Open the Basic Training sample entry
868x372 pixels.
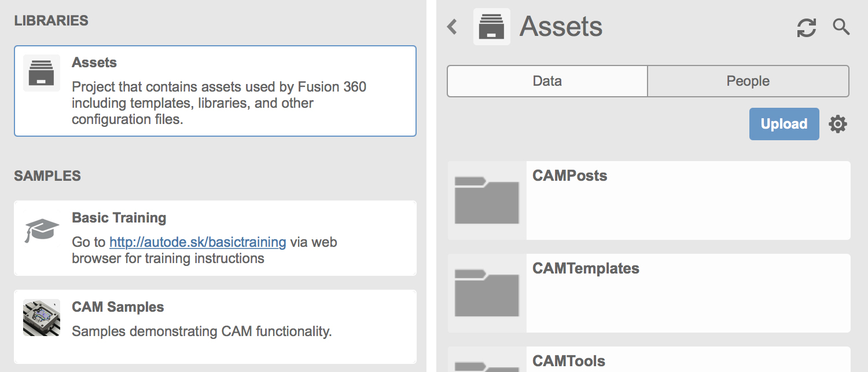(215, 238)
